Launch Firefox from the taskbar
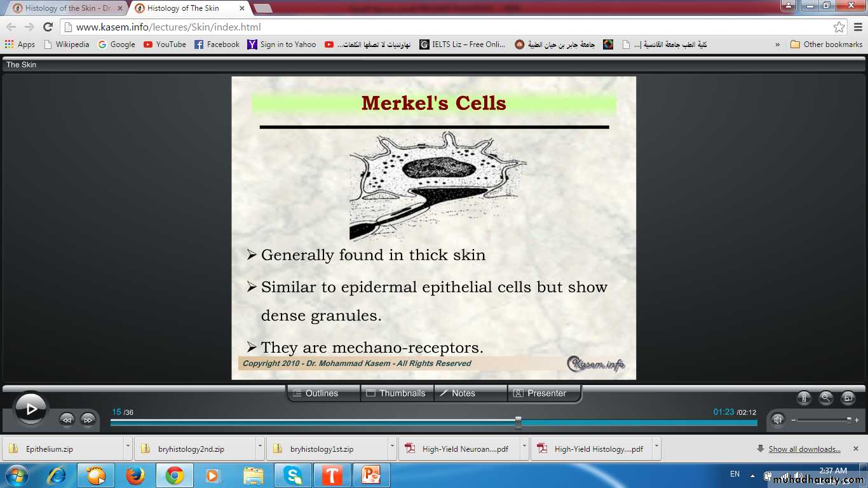The image size is (868, 488). pos(135,475)
